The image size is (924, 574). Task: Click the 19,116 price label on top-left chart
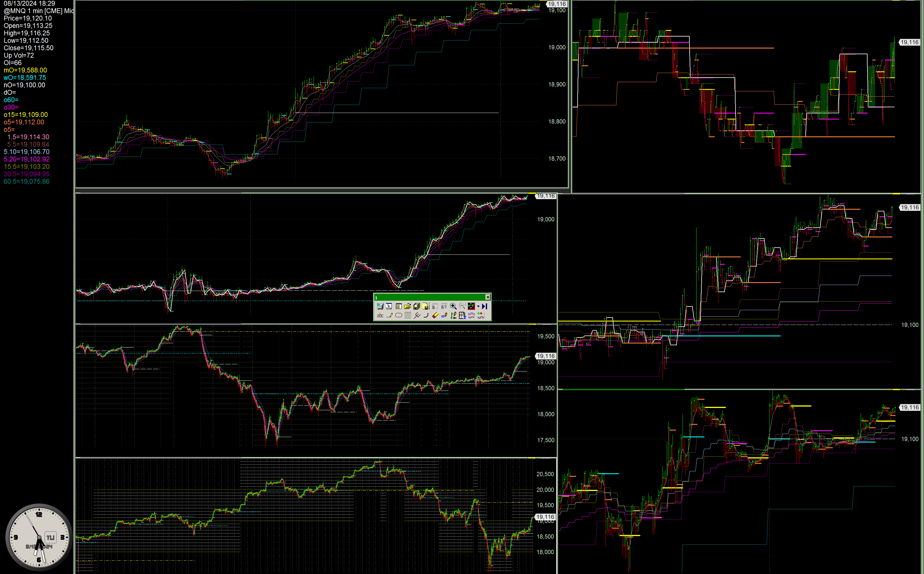[x=557, y=4]
